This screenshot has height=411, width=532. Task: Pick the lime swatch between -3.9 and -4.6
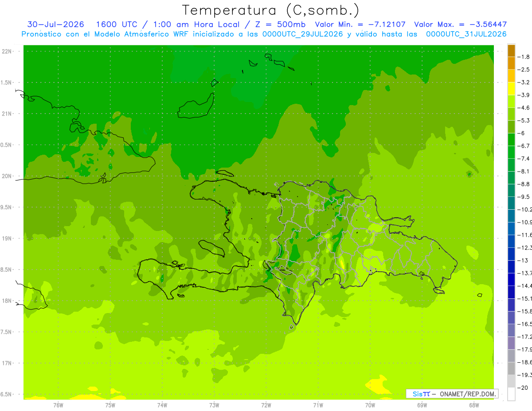click(512, 102)
